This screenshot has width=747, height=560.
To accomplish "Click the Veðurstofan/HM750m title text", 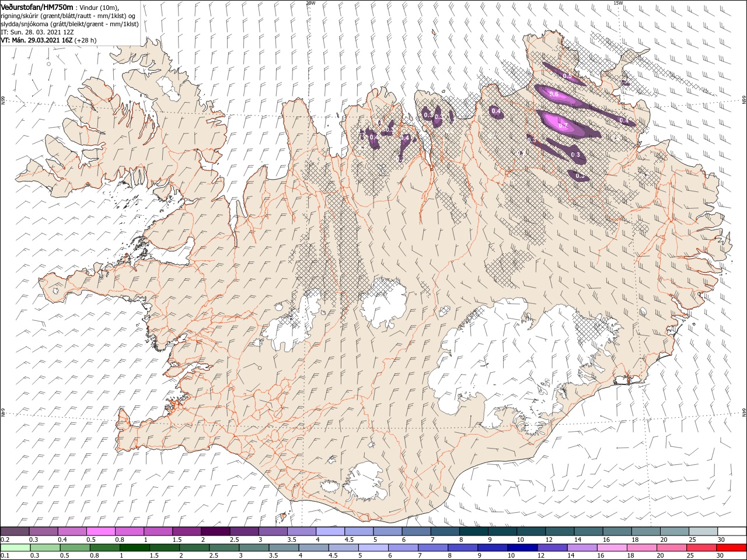I will (37, 6).
